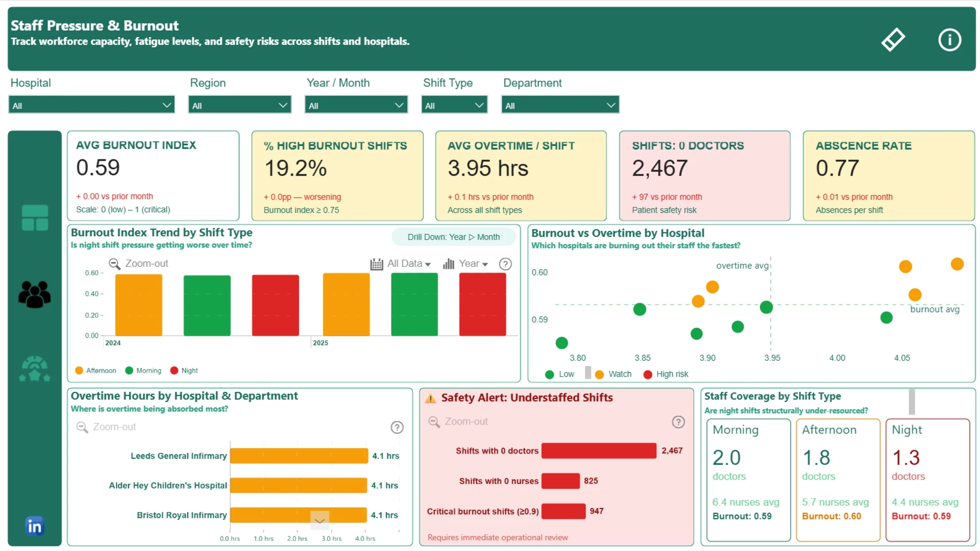Expand the Shift Type filter dropdown
The image size is (980, 551).
pos(454,105)
